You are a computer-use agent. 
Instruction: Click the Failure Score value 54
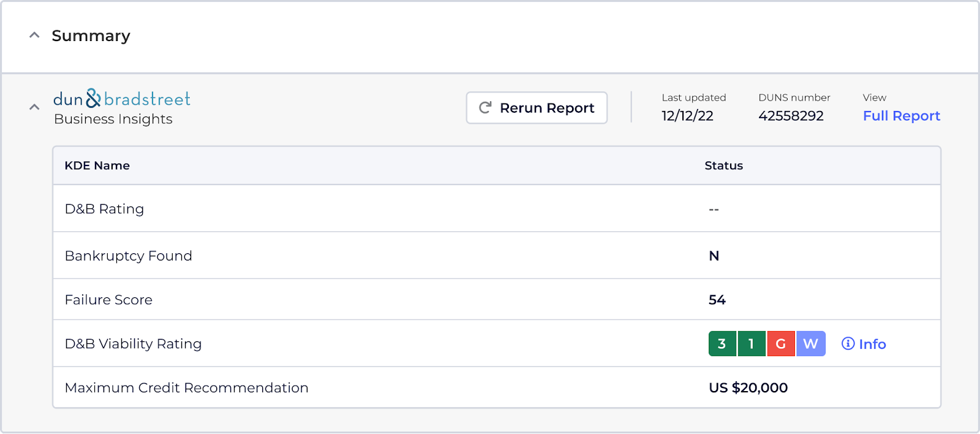[717, 300]
